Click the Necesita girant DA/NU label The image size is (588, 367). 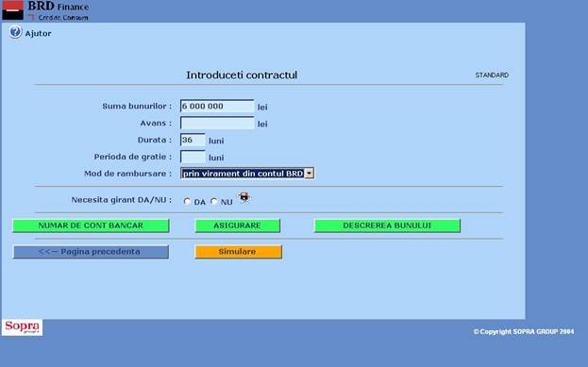click(122, 200)
